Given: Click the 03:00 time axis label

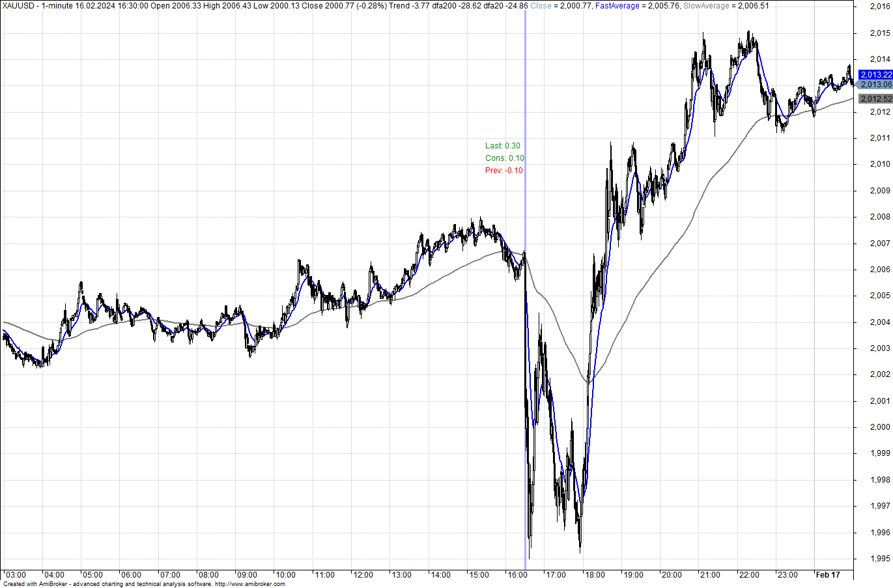Looking at the screenshot, I should point(16,575).
